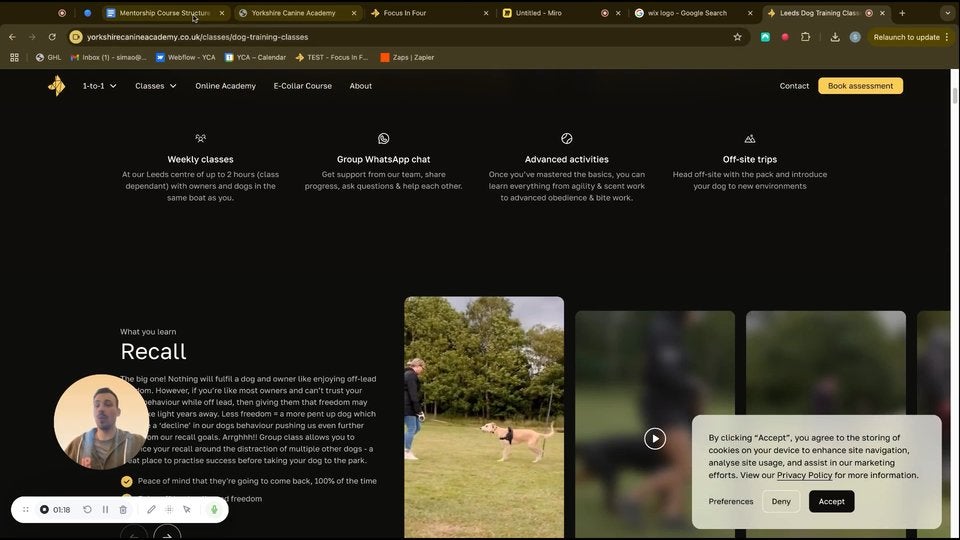Click Relaunch to update button
The height and width of the screenshot is (540, 960).
click(906, 37)
